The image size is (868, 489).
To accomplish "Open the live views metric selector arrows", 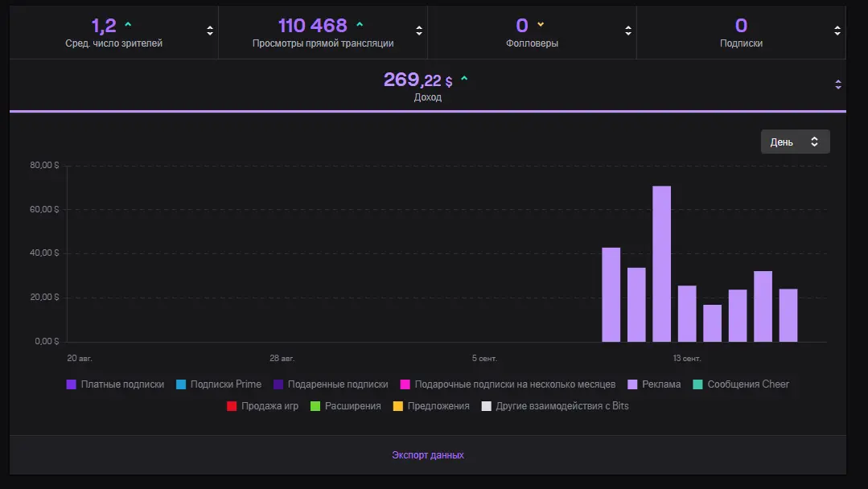I will [419, 31].
